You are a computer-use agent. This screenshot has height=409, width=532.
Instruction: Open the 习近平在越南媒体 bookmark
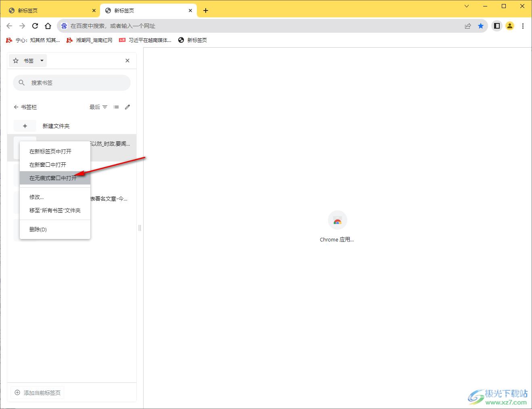pyautogui.click(x=145, y=40)
